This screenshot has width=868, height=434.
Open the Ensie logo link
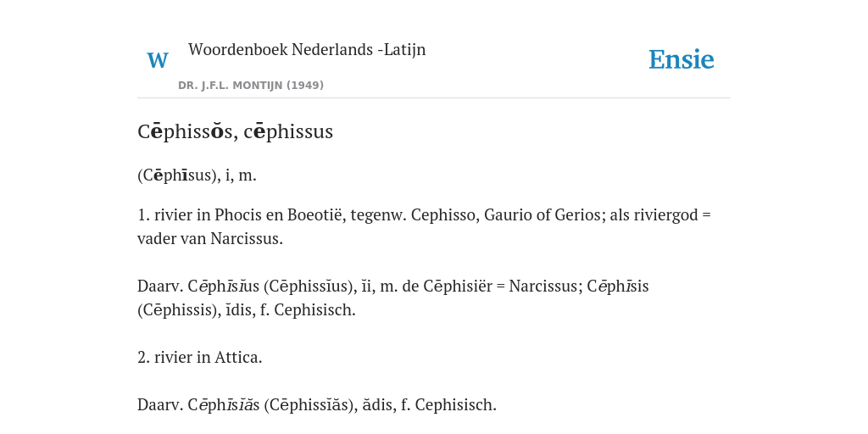click(x=681, y=60)
